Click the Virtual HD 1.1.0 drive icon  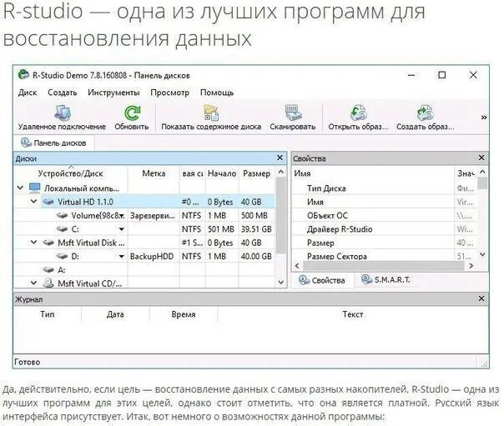[x=48, y=202]
